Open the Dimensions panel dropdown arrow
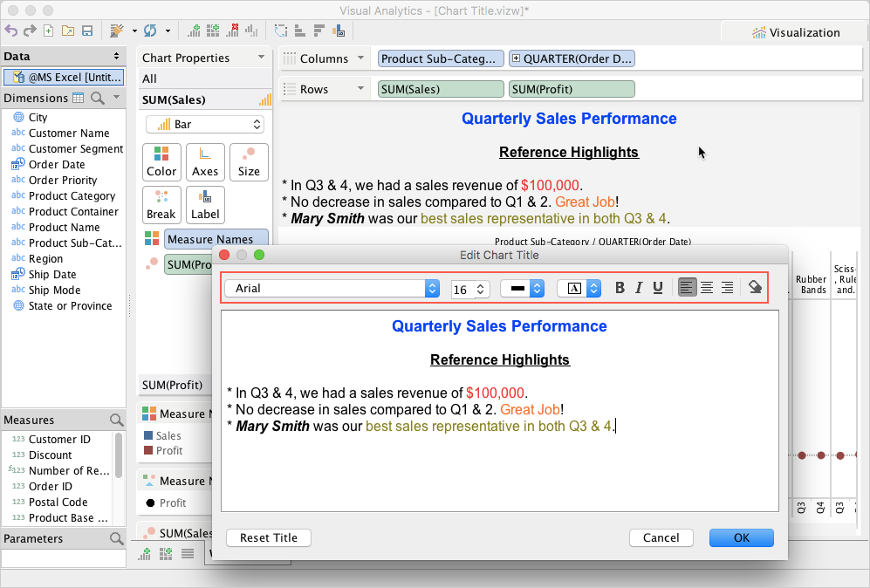 [x=117, y=97]
